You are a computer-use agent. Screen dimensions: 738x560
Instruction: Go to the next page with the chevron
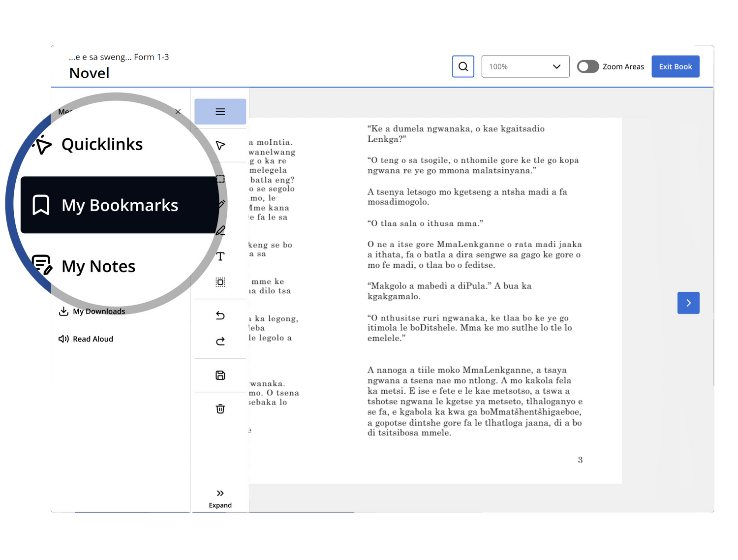[x=688, y=303]
